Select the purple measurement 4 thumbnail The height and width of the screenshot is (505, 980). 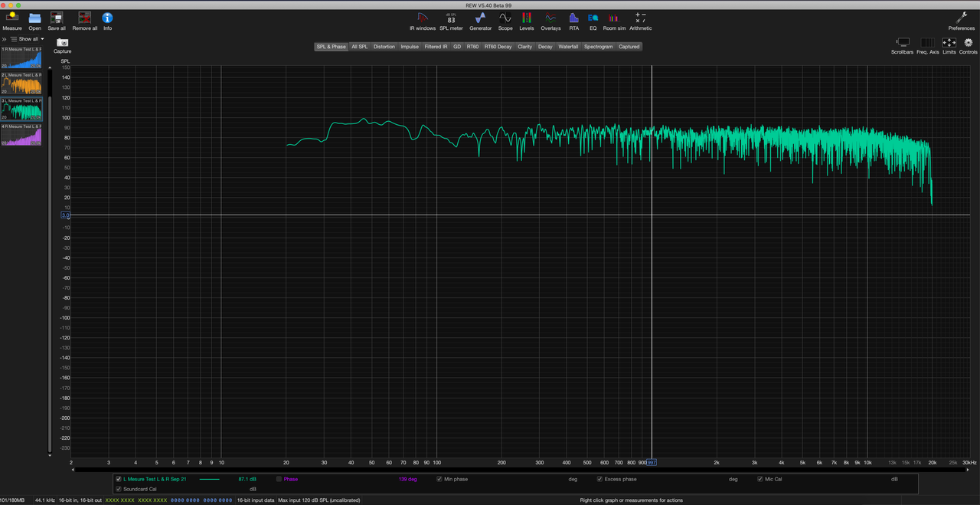point(21,135)
